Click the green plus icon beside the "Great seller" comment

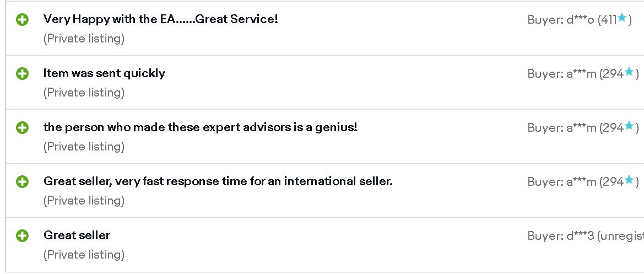pos(22,236)
